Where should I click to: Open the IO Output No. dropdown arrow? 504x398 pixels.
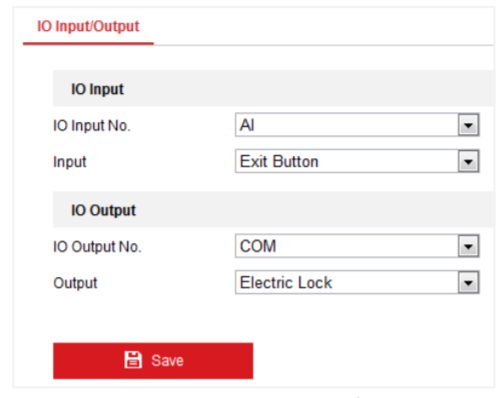tap(468, 246)
